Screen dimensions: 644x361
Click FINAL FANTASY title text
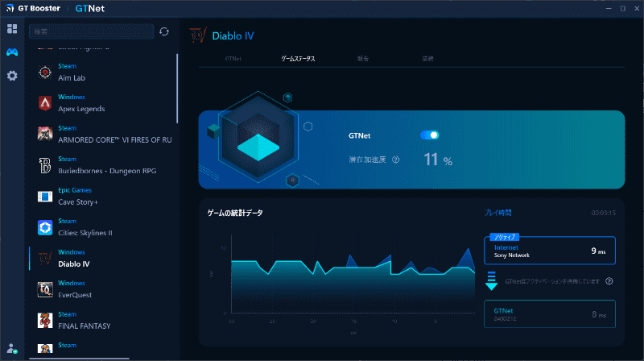coord(85,326)
